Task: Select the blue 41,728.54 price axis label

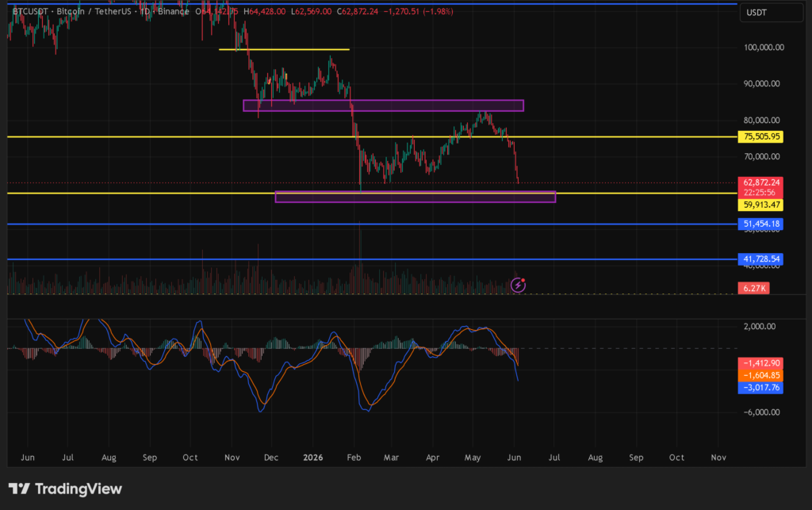Action: [760, 259]
